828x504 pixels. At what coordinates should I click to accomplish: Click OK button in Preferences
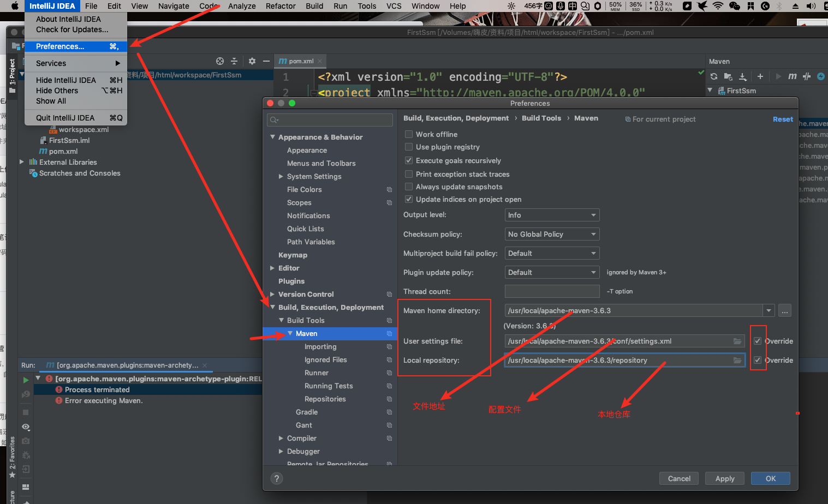coord(771,478)
